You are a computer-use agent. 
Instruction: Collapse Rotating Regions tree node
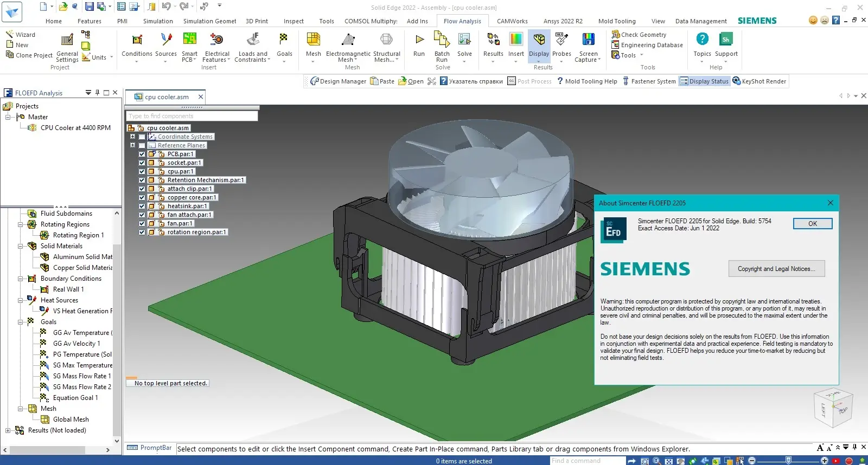click(x=21, y=224)
